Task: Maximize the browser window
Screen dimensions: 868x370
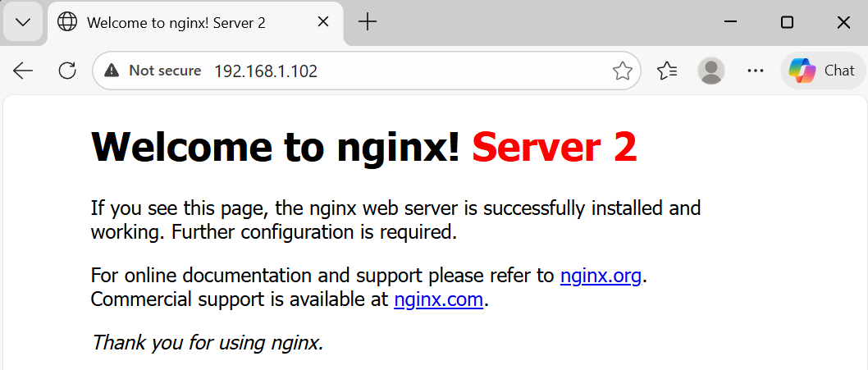Action: [787, 22]
